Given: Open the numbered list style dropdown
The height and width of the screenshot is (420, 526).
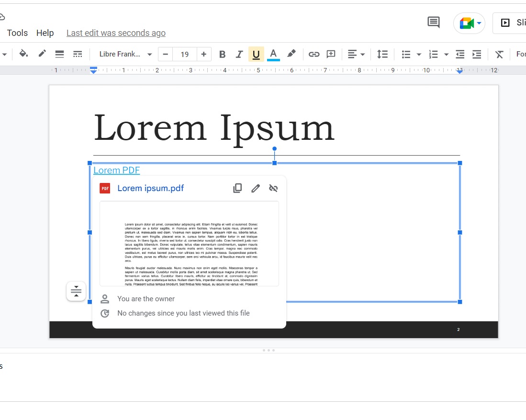Looking at the screenshot, I should point(446,54).
